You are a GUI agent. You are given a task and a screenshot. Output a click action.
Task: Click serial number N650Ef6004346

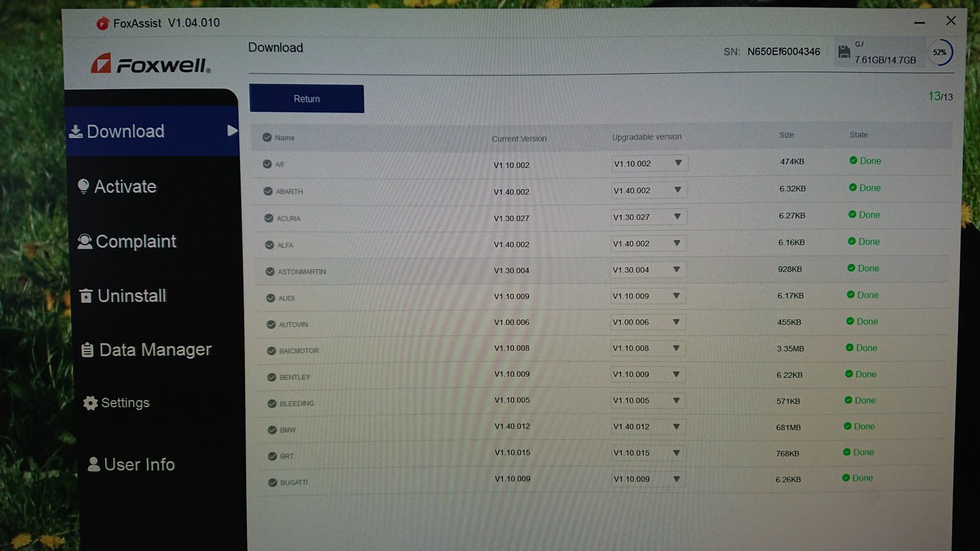(x=784, y=52)
